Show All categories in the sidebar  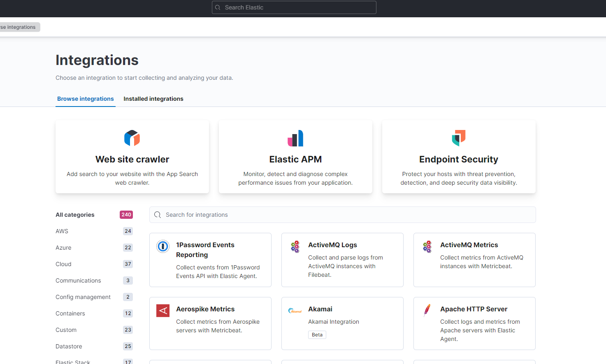pos(75,215)
